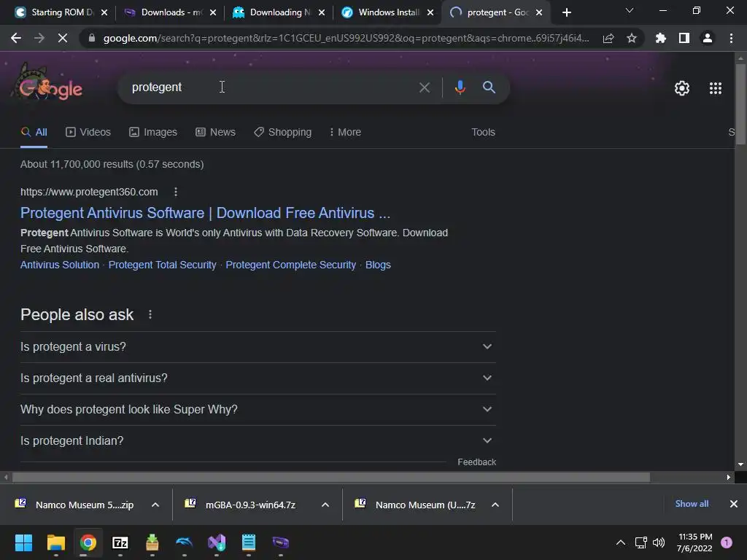Viewport: 747px width, 560px height.
Task: Open the Protegent Total Security sitelink
Action: [163, 265]
